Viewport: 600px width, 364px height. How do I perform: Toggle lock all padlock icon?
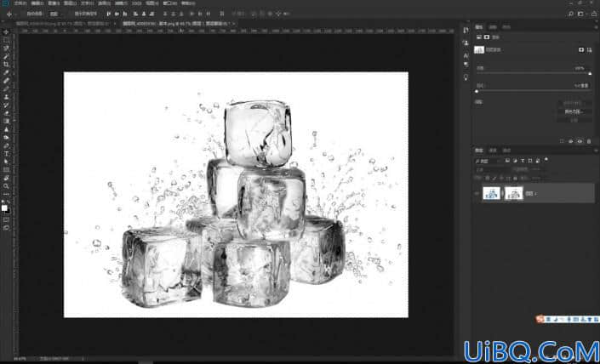click(515, 179)
